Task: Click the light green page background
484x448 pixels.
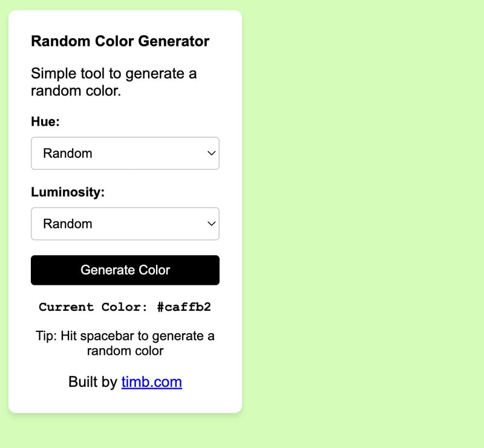Action: pyautogui.click(x=363, y=224)
